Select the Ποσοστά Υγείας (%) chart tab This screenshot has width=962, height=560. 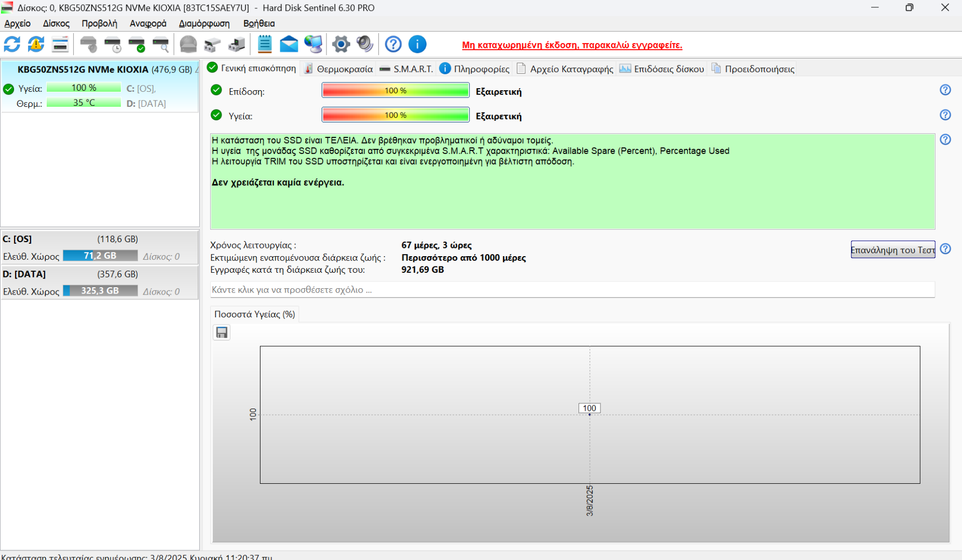[x=255, y=314]
